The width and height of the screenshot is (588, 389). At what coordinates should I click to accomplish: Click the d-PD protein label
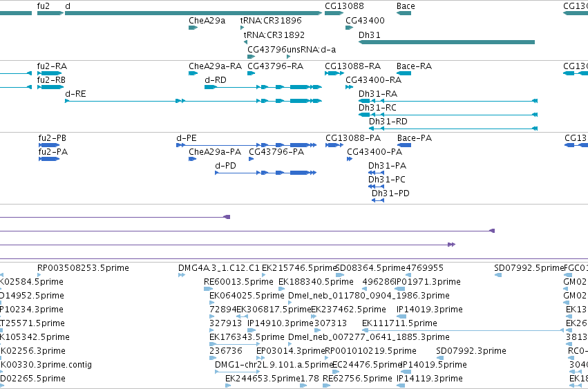[225, 166]
